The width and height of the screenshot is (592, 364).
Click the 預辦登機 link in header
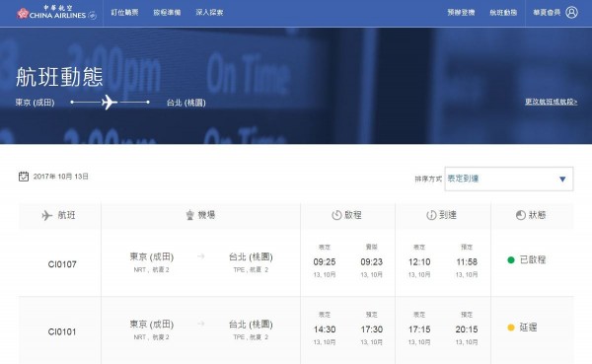coord(461,13)
